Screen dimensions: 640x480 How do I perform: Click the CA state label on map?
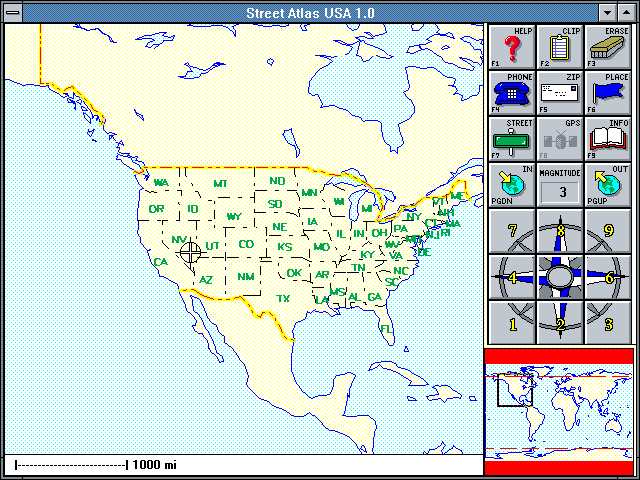[x=160, y=262]
